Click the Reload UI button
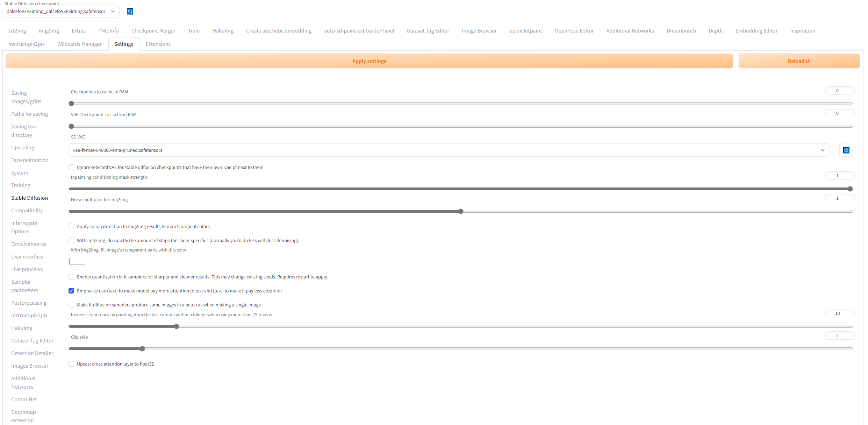868x425 pixels. coord(799,61)
